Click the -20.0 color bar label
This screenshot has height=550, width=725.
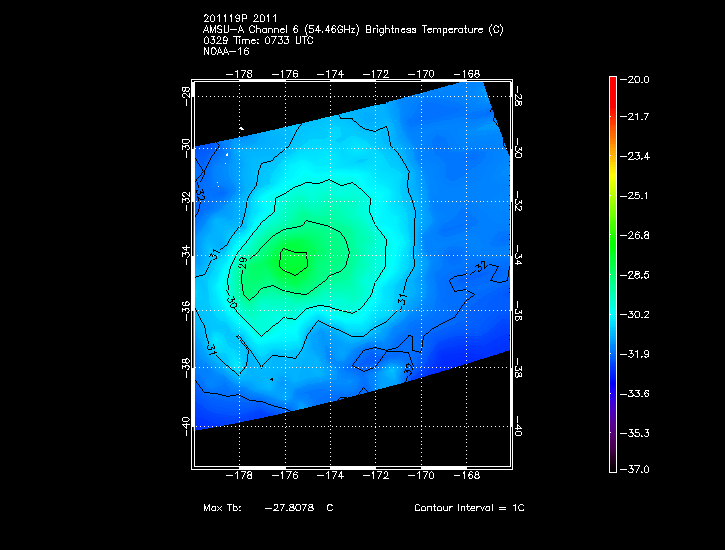637,79
